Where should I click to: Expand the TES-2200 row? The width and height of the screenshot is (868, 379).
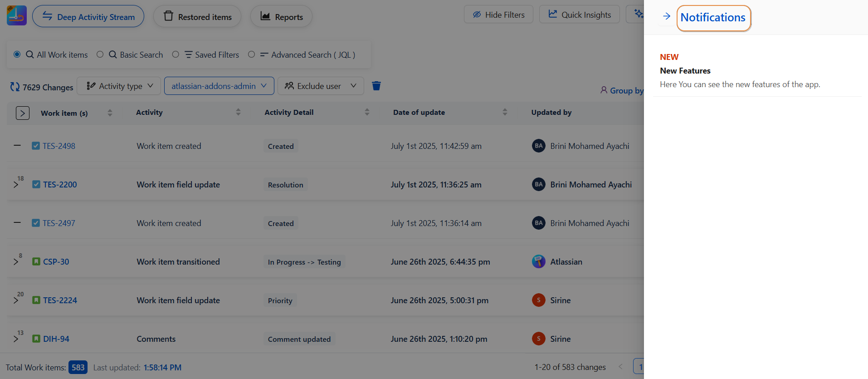[16, 185]
